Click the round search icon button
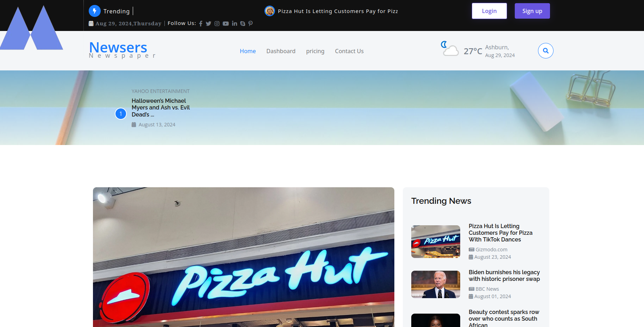Viewport: 644px width, 327px height. [x=545, y=51]
